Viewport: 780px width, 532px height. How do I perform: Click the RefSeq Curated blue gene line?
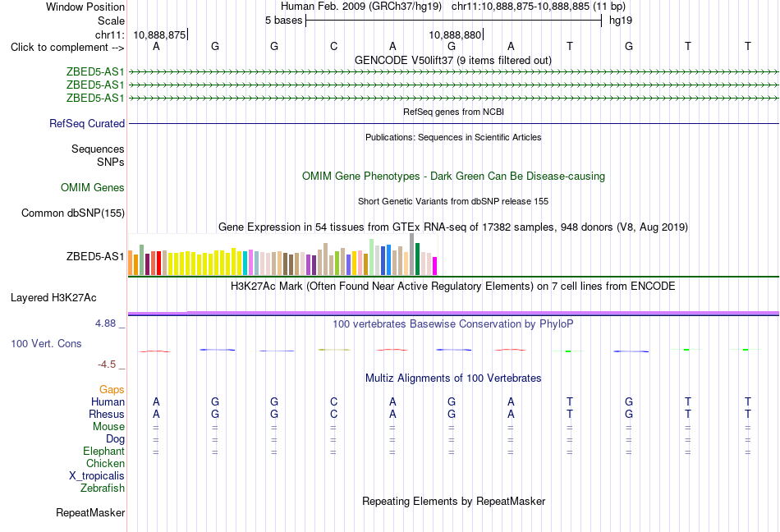[453, 123]
